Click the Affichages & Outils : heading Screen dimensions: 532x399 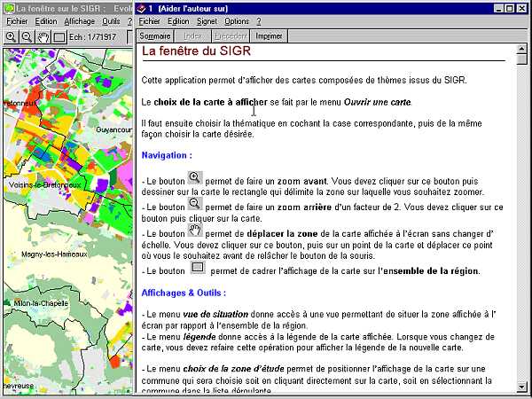pyautogui.click(x=184, y=293)
